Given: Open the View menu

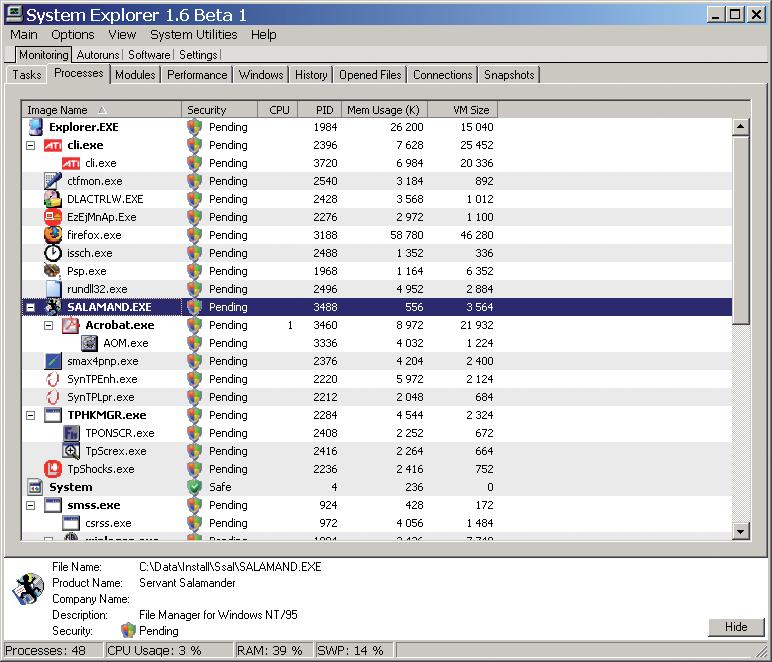Looking at the screenshot, I should point(122,35).
